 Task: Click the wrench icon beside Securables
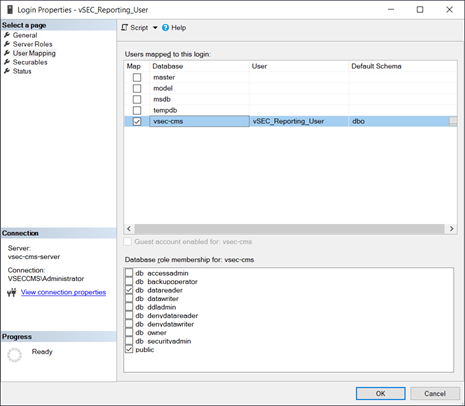click(7, 62)
